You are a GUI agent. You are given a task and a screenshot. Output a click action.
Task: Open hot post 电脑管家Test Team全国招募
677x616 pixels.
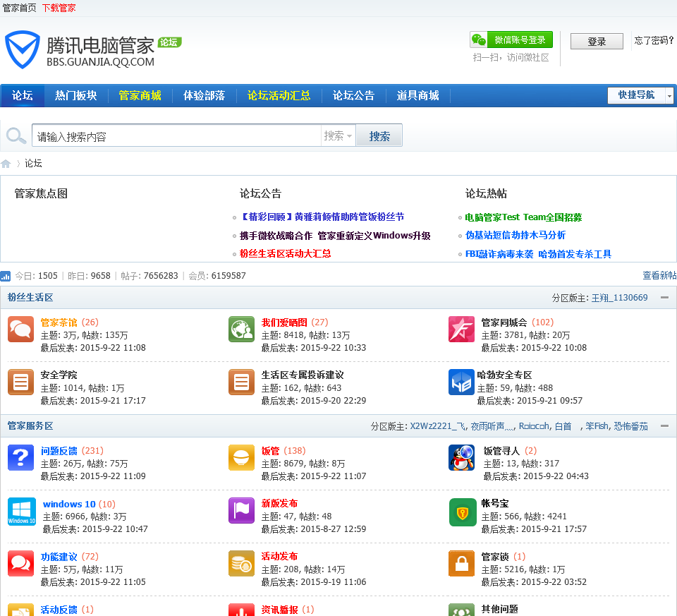(x=523, y=217)
